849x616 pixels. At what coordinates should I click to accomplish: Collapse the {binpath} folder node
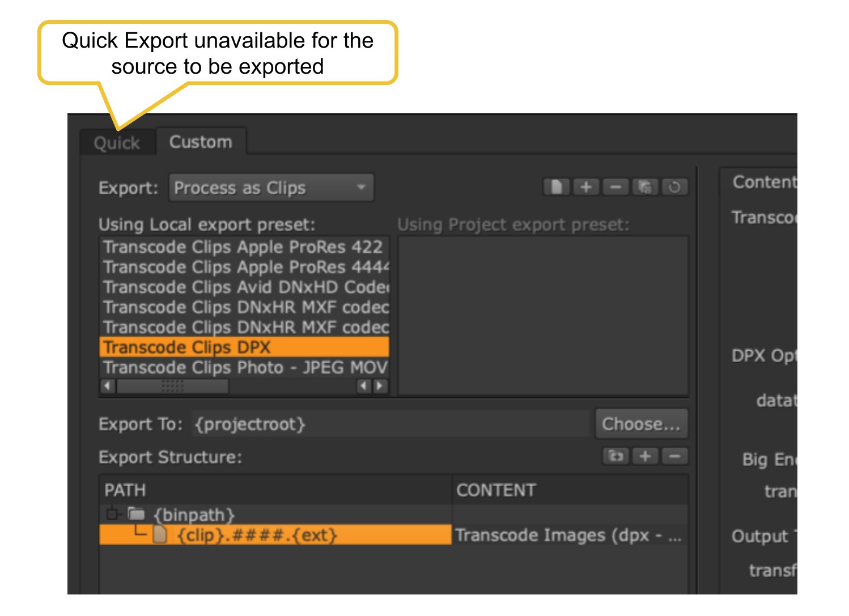tap(112, 514)
